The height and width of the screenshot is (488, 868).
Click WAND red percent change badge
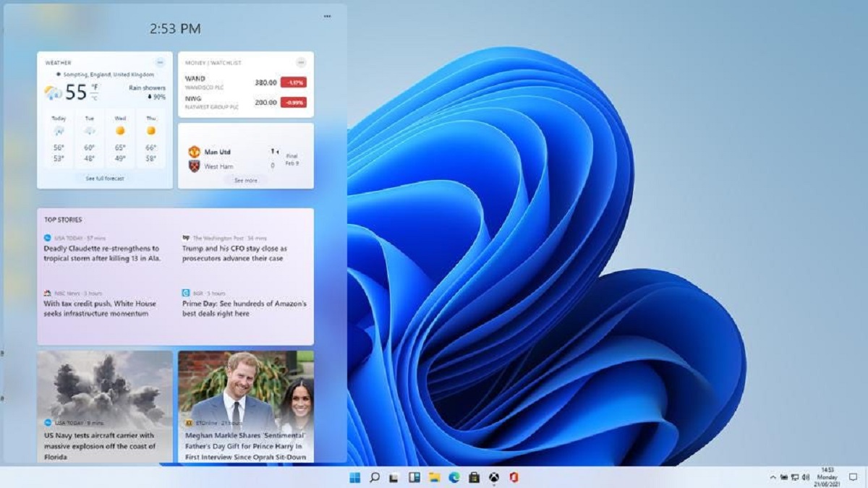[294, 82]
